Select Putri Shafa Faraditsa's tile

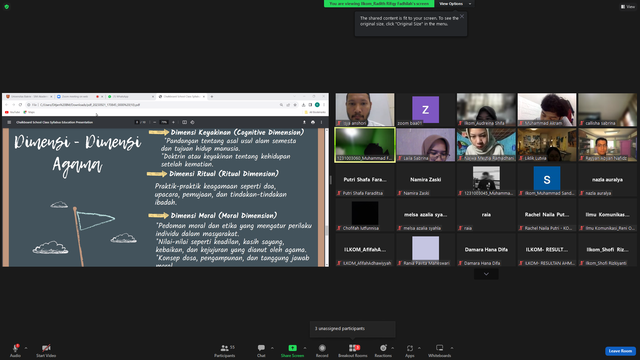click(365, 180)
